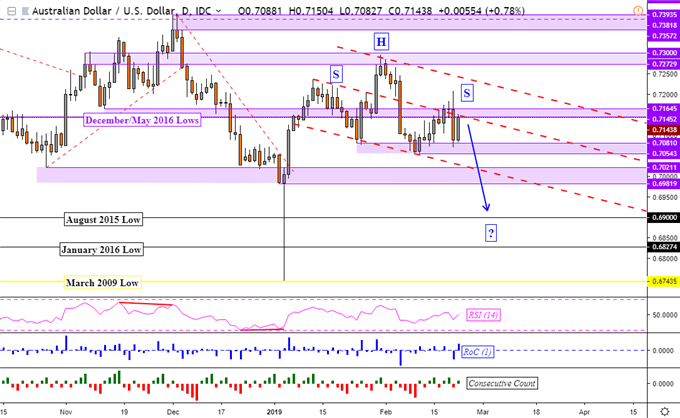This screenshot has height=418, width=680.
Task: Select the 0.70543 price label
Action: coord(663,153)
